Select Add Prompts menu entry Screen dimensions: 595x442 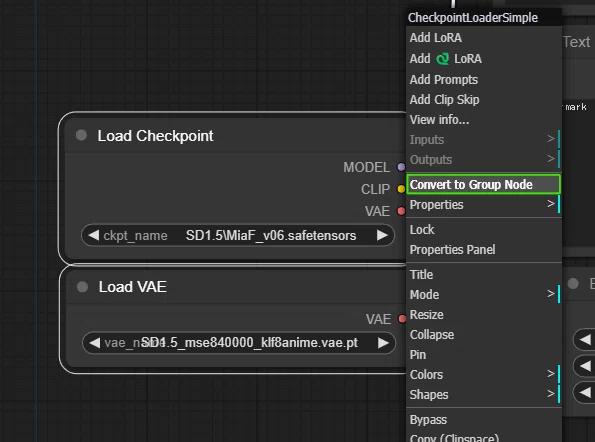[484, 80]
